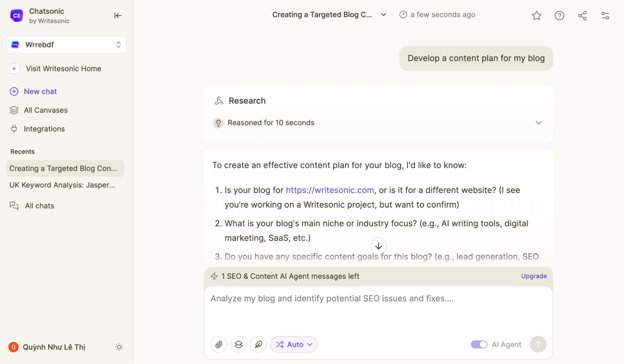Start a New chat
The width and height of the screenshot is (624, 364).
click(40, 91)
